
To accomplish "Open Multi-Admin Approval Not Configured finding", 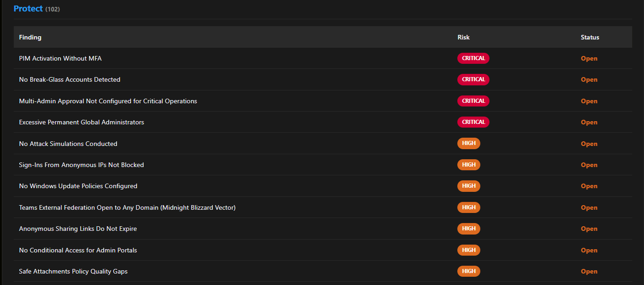I will pos(108,101).
